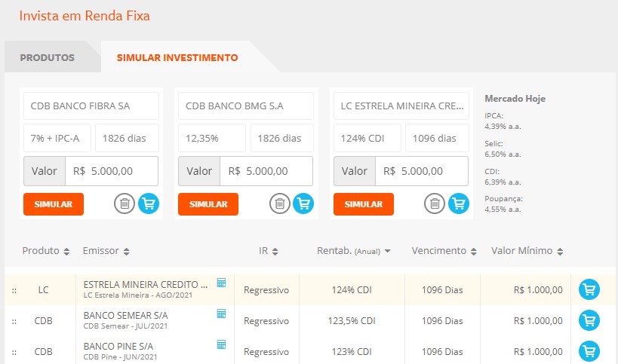Switch to the Produtos tab
This screenshot has width=618, height=364.
click(47, 57)
